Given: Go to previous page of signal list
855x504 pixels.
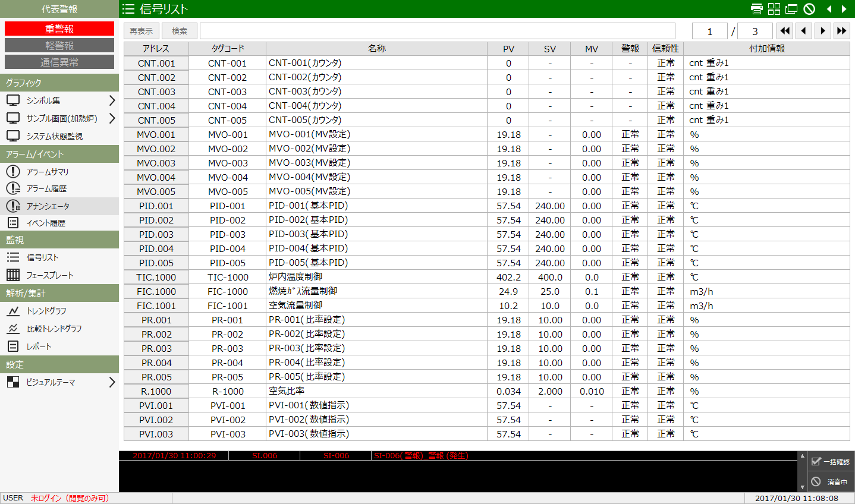Looking at the screenshot, I should [804, 31].
